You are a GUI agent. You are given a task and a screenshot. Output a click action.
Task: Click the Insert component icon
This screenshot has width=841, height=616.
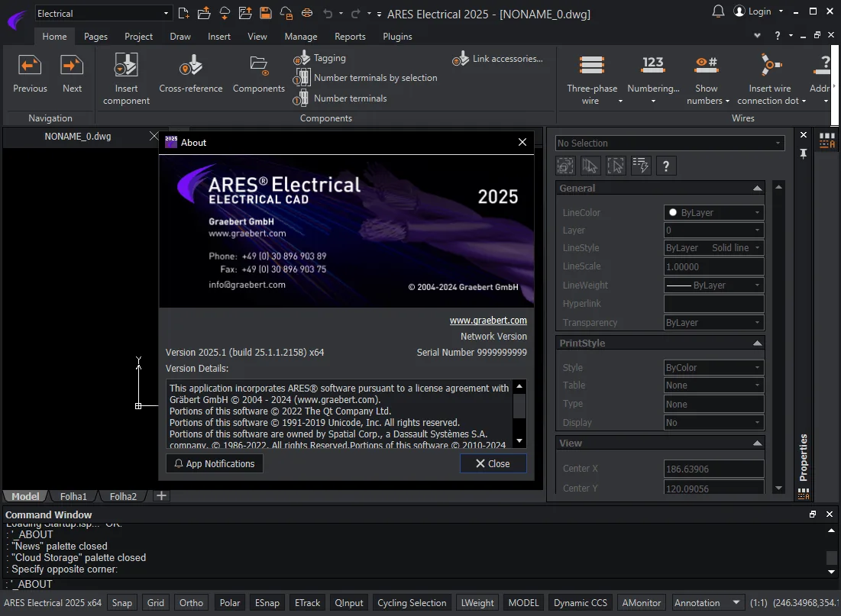point(126,66)
